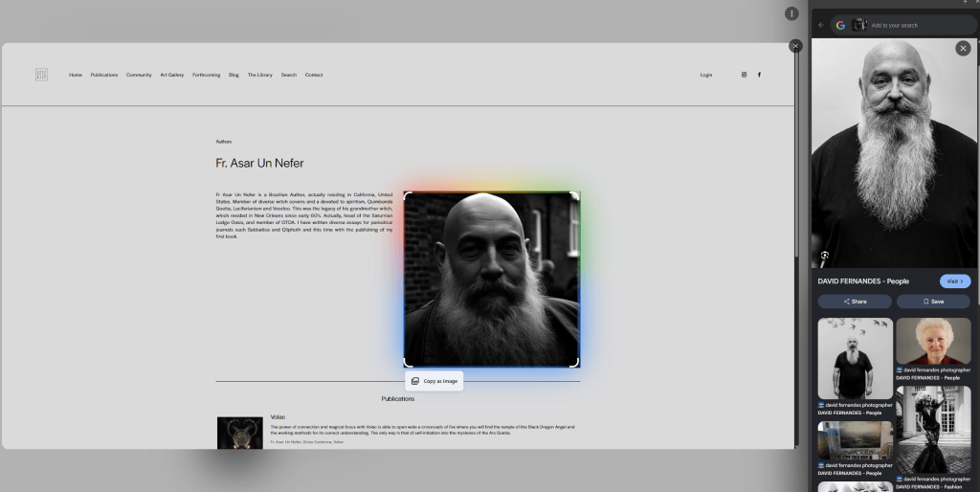Viewport: 980px width, 492px height.
Task: Click the lens search icon on the photo
Action: pyautogui.click(x=824, y=255)
